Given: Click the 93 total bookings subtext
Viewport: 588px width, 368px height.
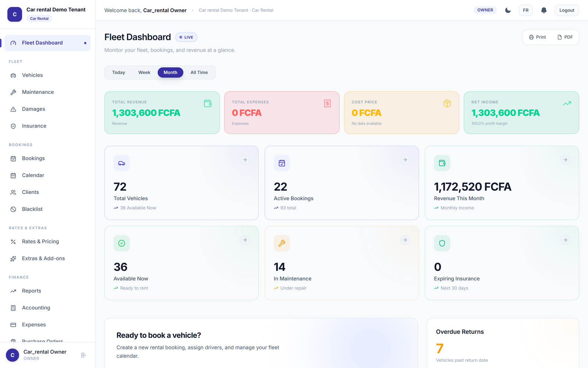Looking at the screenshot, I should coord(288,208).
